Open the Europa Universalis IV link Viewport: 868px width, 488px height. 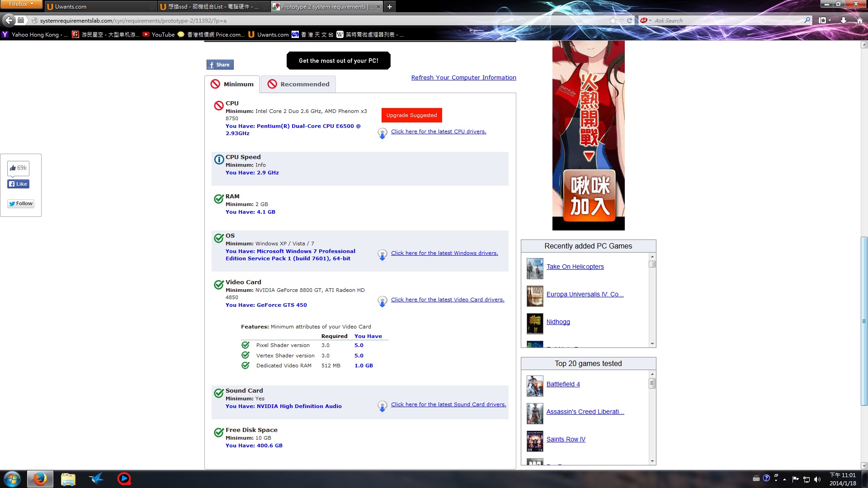585,294
